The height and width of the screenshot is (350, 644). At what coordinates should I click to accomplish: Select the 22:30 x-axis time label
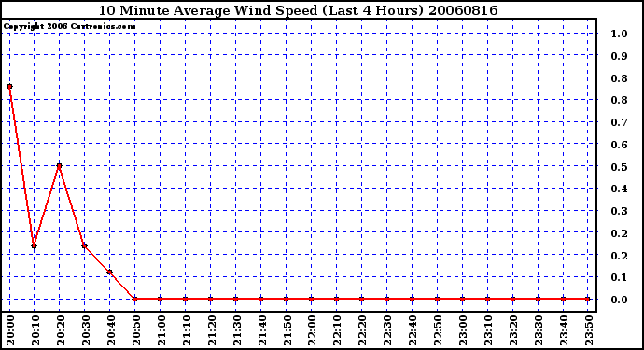pos(387,330)
